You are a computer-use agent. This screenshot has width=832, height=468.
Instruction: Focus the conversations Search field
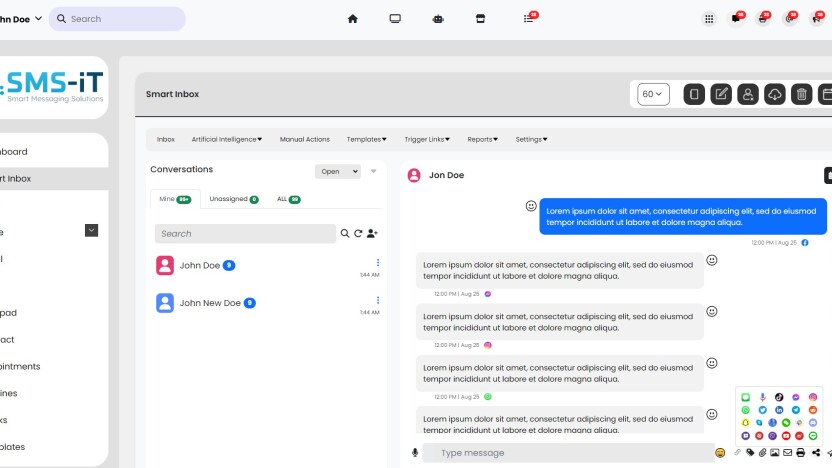[x=245, y=233]
